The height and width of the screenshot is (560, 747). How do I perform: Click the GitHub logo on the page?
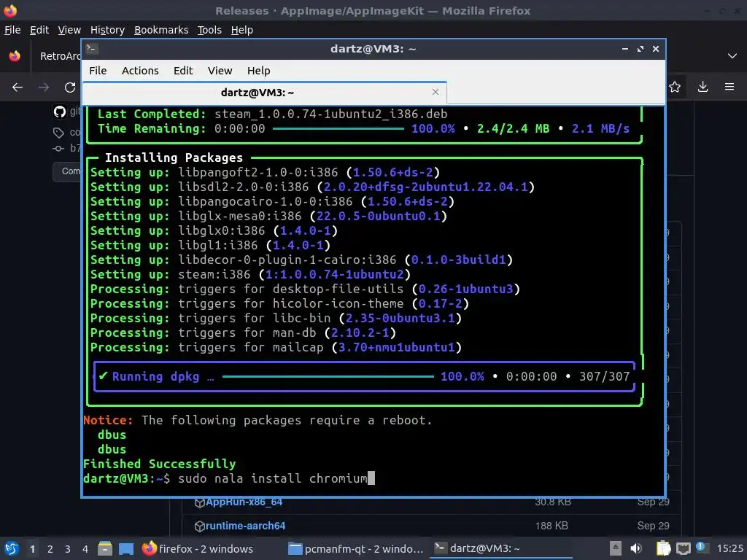pos(60,112)
